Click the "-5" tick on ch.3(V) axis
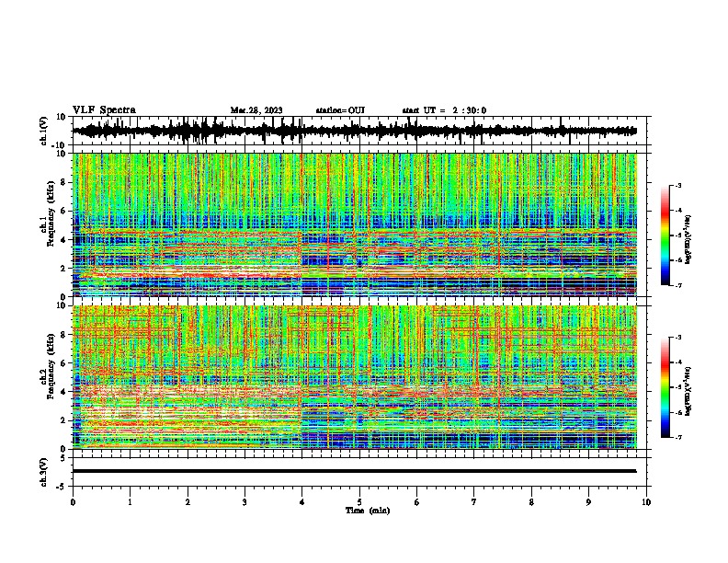 [63, 487]
